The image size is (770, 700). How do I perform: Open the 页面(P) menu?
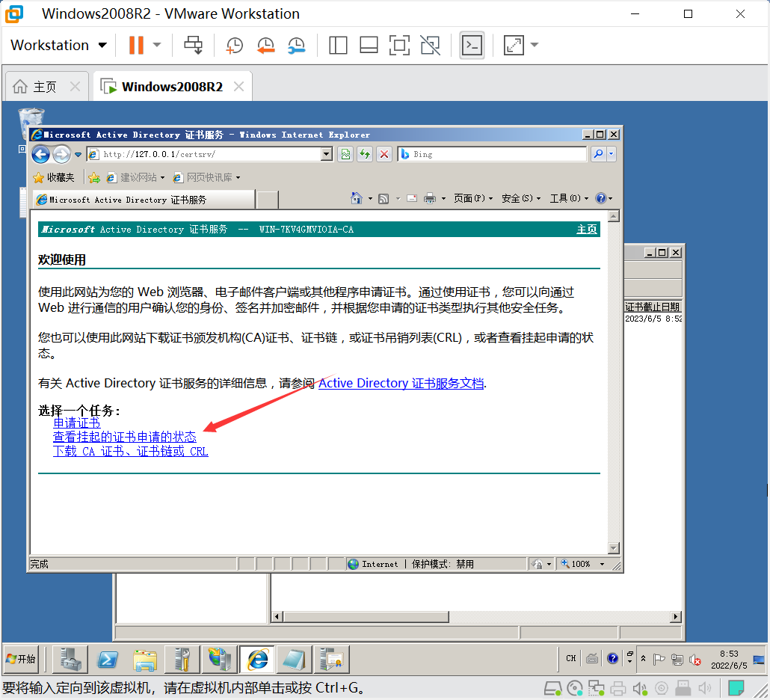coord(473,198)
